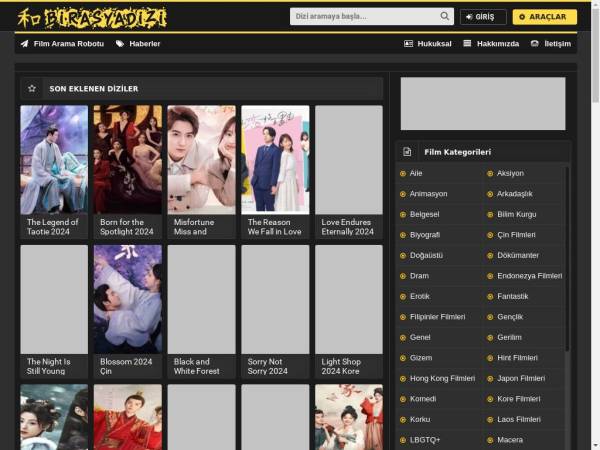Click the star icon beside Son Eklenen Diziler

pyautogui.click(x=32, y=89)
